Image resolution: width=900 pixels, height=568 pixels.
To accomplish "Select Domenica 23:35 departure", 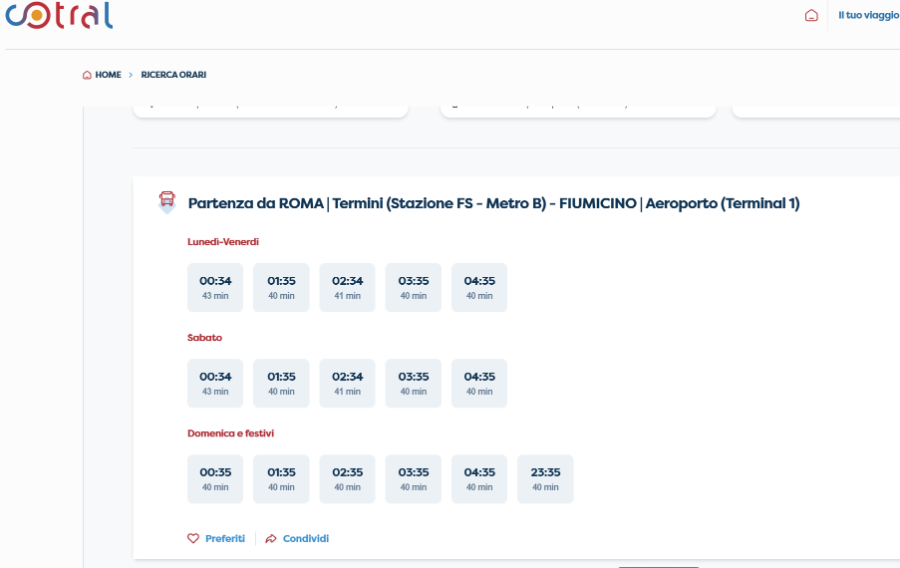I will pyautogui.click(x=545, y=479).
